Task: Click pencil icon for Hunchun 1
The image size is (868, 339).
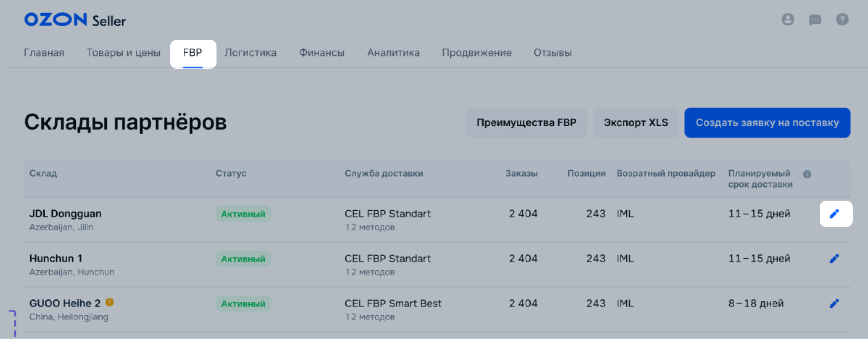Action: 834,259
